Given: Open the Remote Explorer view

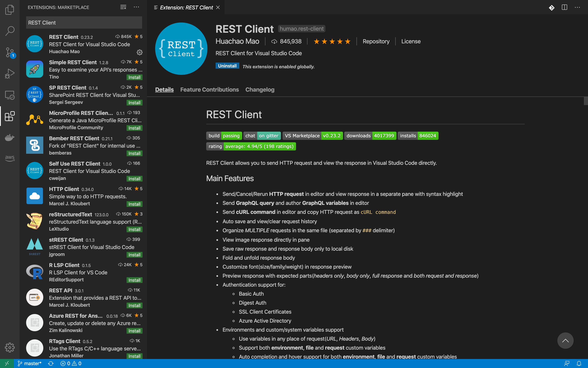Looking at the screenshot, I should [10, 95].
